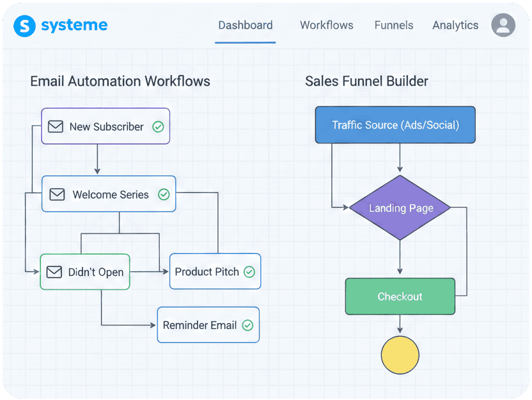Switch to the Dashboard tab
532x400 pixels.
pyautogui.click(x=246, y=26)
